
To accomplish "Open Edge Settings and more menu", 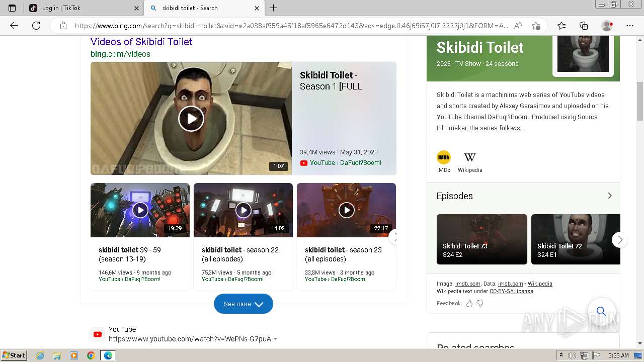I will (630, 26).
